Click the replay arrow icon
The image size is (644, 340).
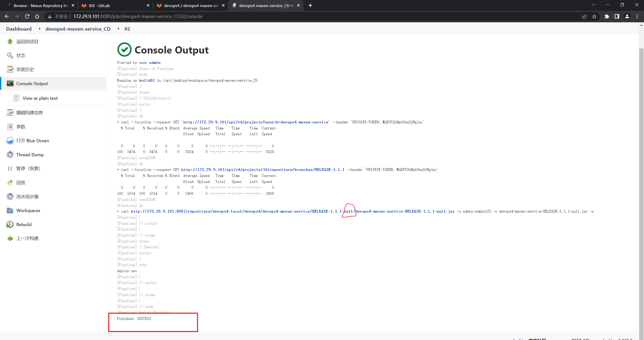10,182
